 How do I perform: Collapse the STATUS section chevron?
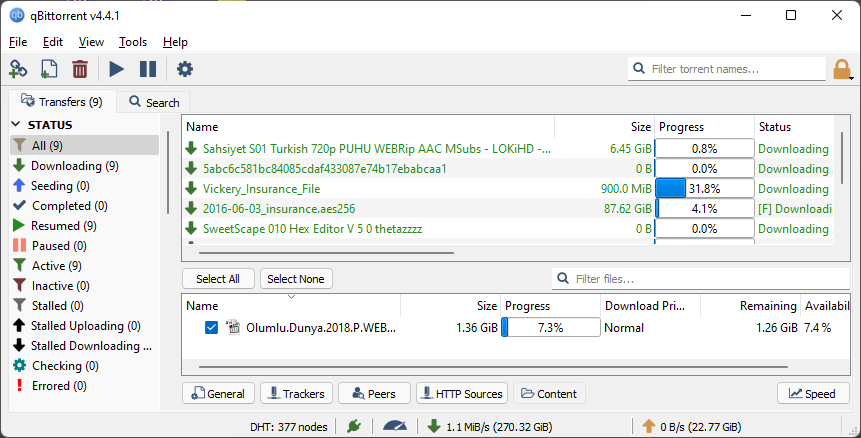click(16, 125)
